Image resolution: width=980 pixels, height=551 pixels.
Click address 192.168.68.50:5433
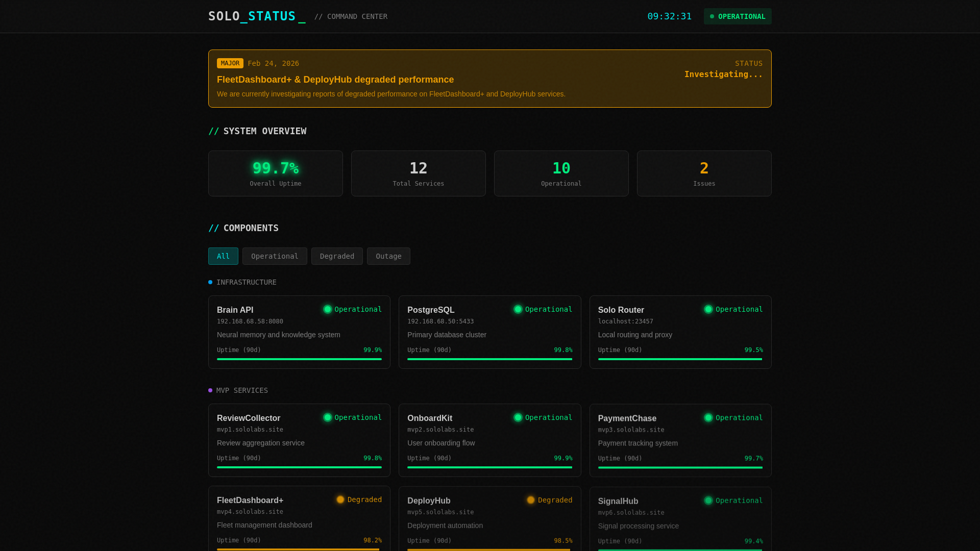click(x=440, y=321)
